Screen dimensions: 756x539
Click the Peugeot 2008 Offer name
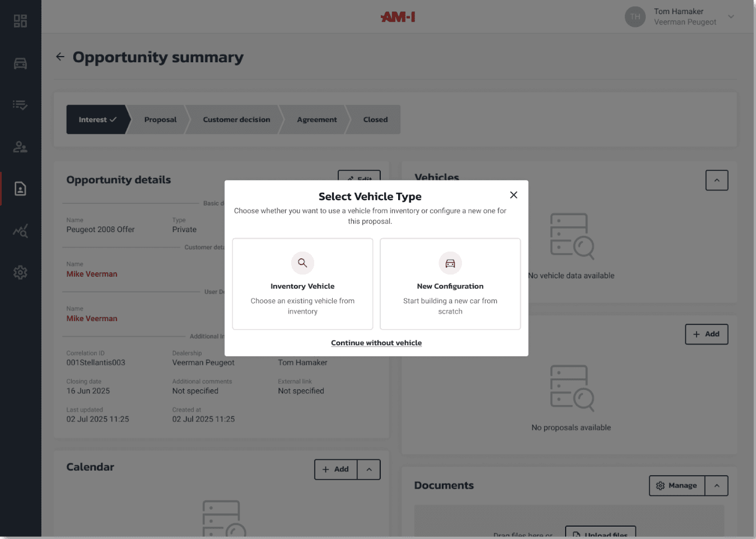101,229
